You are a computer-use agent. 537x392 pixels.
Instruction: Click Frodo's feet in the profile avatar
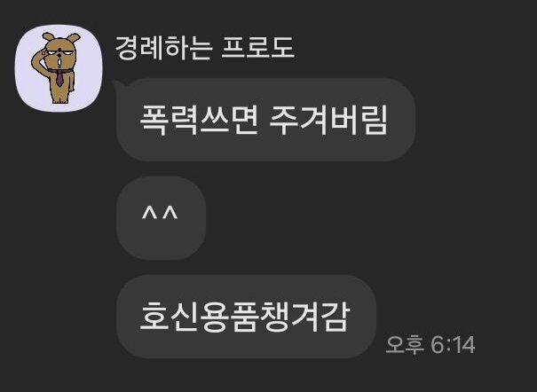[x=60, y=100]
